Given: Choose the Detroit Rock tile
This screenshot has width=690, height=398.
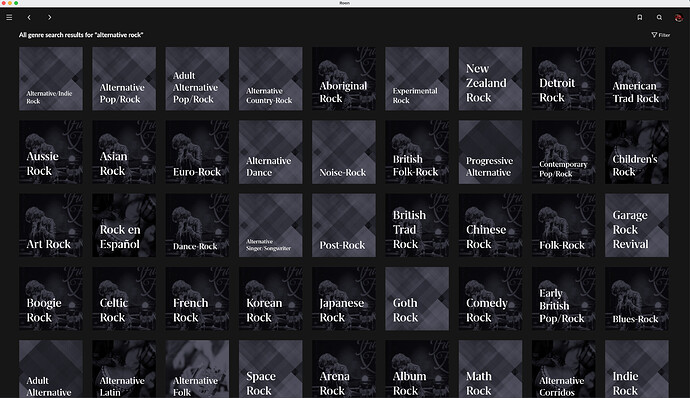Looking at the screenshot, I should point(564,79).
